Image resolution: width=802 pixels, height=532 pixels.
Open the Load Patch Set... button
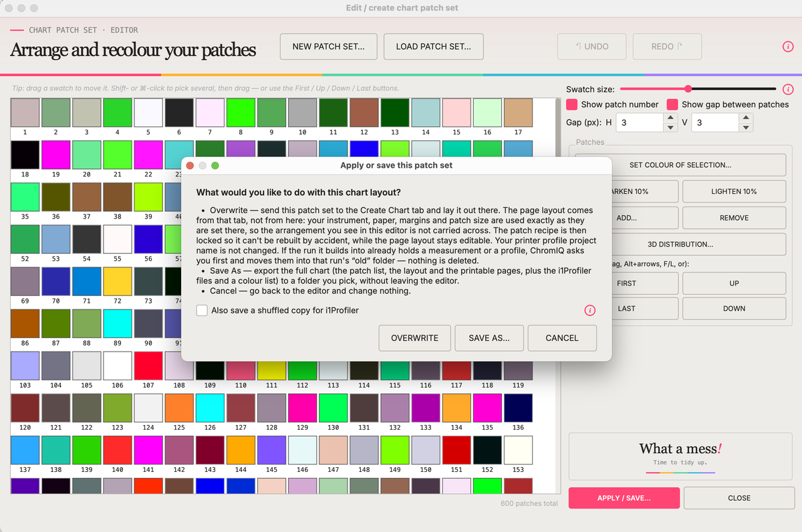(434, 47)
